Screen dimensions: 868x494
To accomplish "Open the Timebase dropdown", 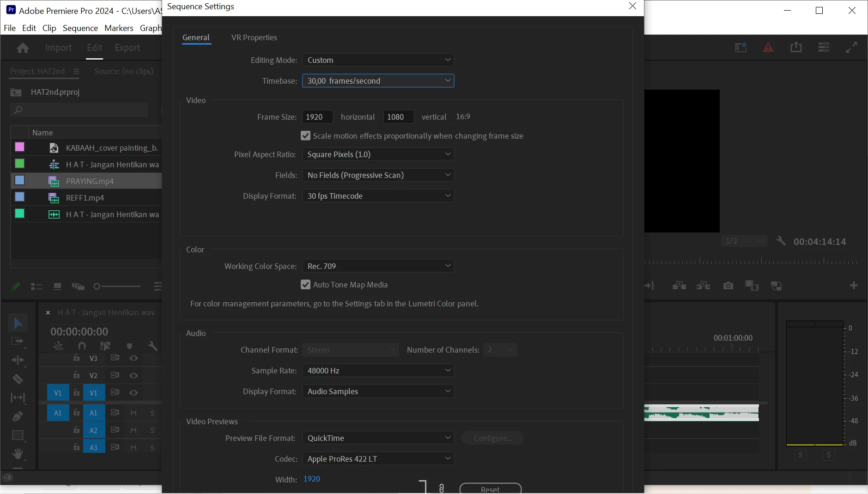I will pos(378,81).
